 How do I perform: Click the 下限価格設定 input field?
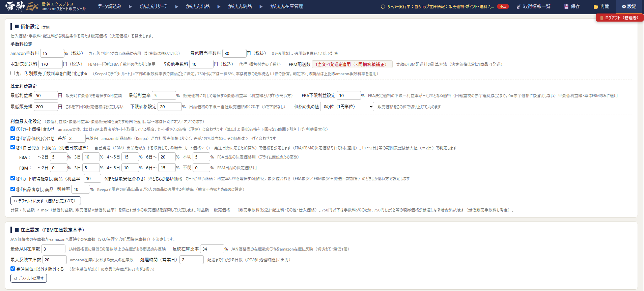click(170, 107)
